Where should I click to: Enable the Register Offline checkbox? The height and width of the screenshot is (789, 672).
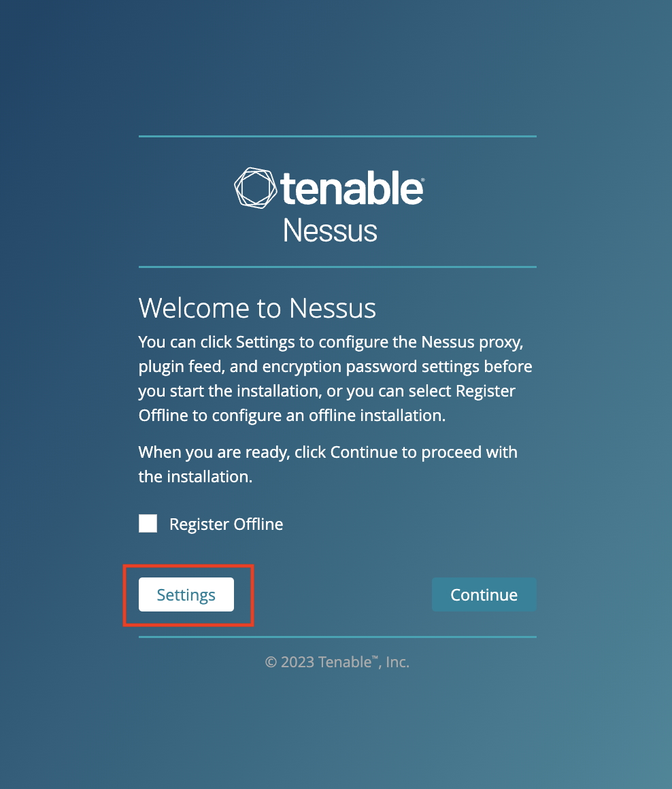point(148,524)
